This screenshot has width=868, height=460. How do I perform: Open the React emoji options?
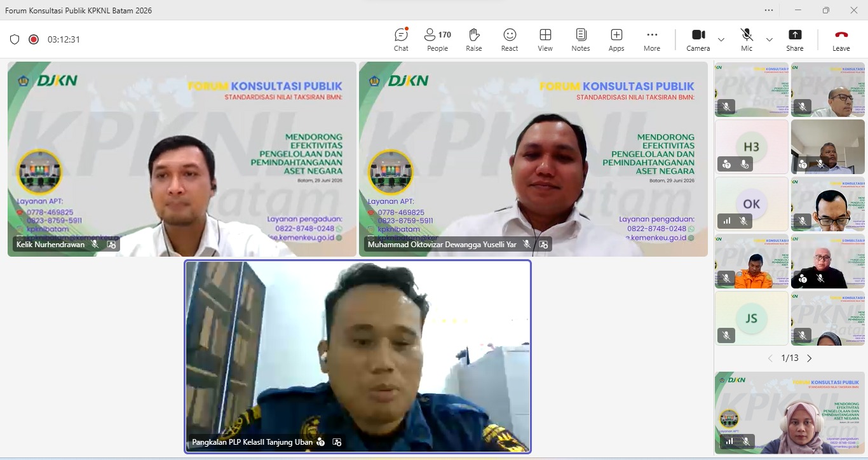point(510,39)
